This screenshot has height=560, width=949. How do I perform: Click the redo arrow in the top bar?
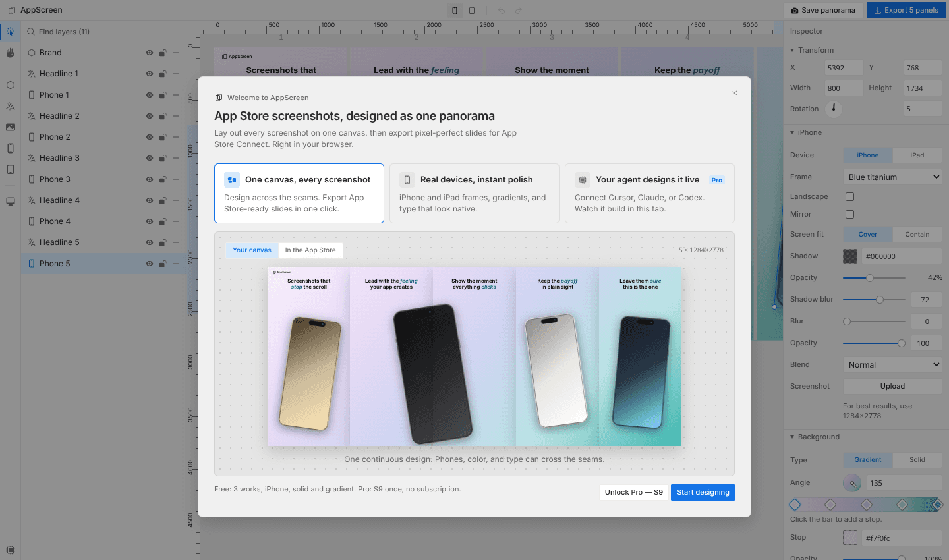[x=519, y=11]
